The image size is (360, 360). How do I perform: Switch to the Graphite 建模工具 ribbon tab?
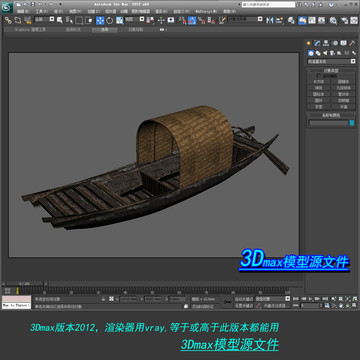click(30, 30)
